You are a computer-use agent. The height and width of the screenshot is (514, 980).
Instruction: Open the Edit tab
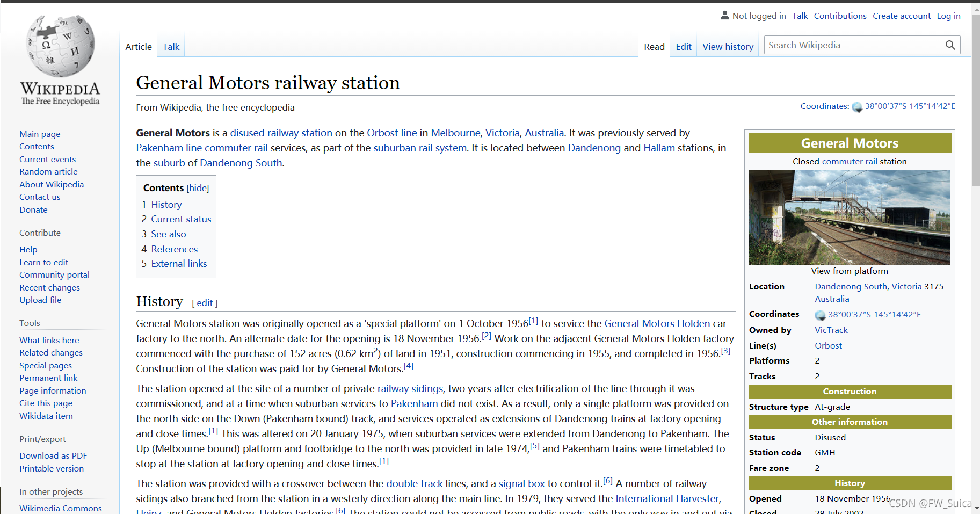pos(684,47)
